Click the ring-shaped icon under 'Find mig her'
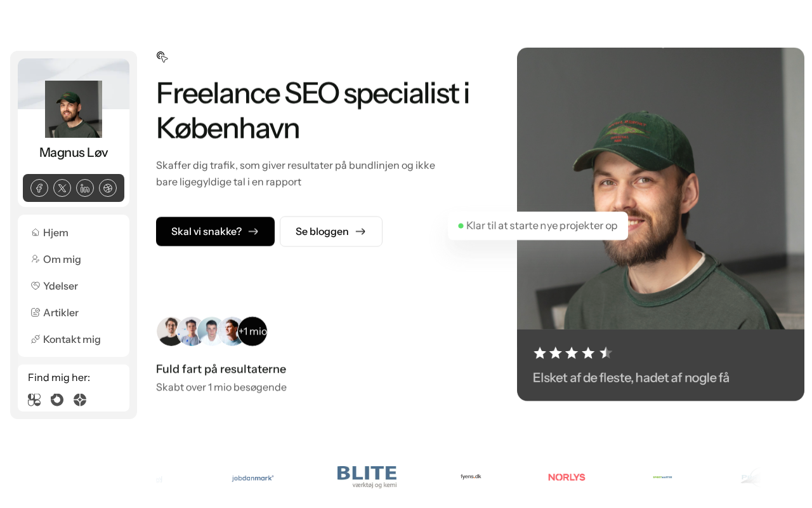 coord(57,400)
